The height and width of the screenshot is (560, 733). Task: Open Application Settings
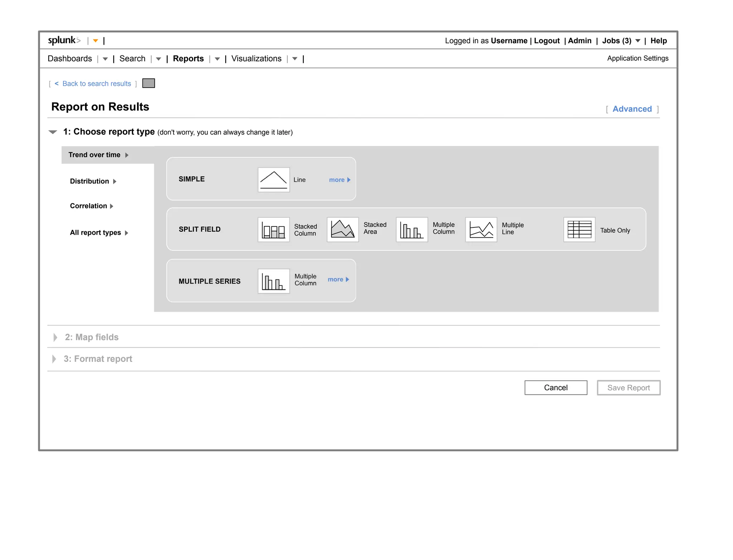pyautogui.click(x=638, y=58)
